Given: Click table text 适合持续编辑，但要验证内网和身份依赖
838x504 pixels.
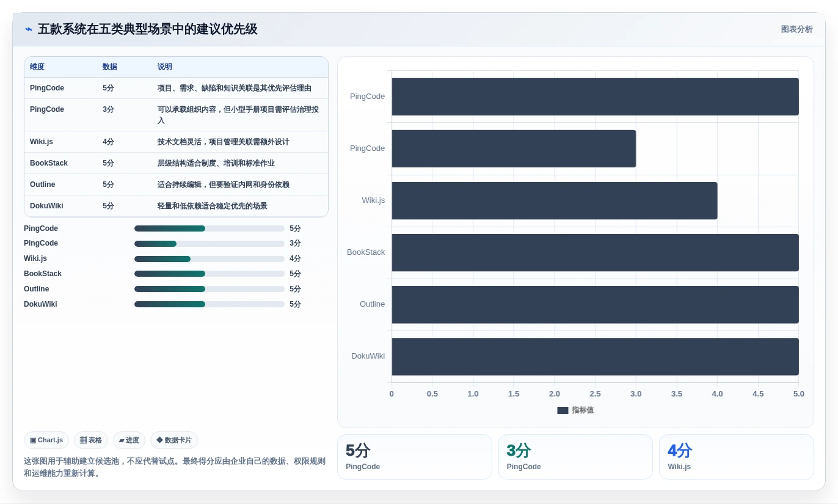Looking at the screenshot, I should (224, 184).
